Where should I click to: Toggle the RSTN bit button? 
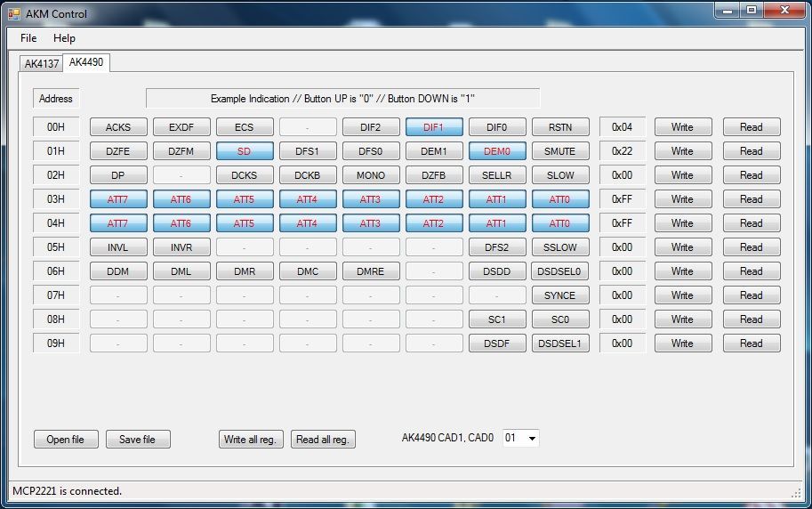tap(560, 127)
